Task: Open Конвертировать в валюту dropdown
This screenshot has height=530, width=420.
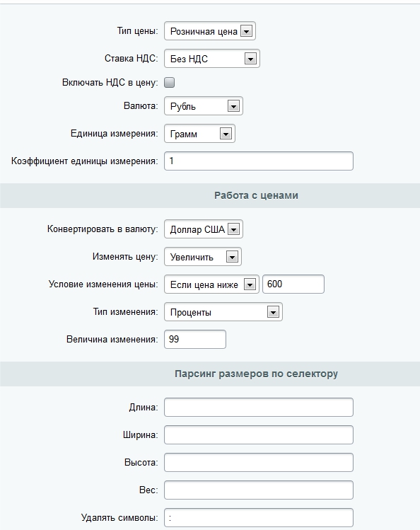Action: [x=203, y=229]
